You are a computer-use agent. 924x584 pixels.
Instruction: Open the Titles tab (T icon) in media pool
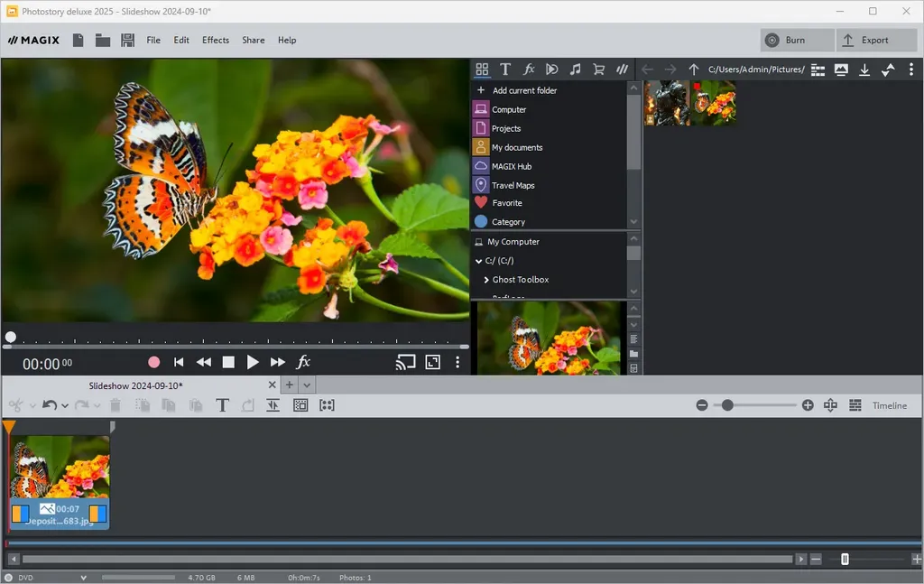(505, 70)
